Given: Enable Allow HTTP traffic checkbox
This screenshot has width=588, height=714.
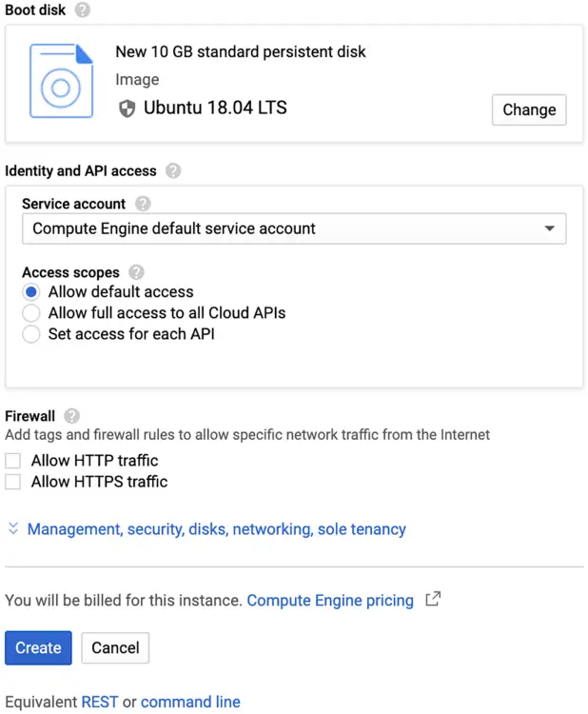Looking at the screenshot, I should coord(13,461).
